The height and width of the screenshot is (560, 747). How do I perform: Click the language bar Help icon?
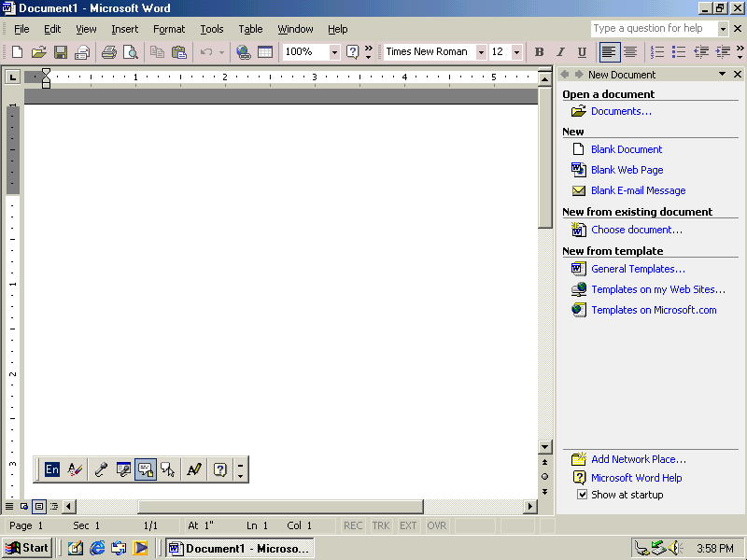click(x=219, y=469)
